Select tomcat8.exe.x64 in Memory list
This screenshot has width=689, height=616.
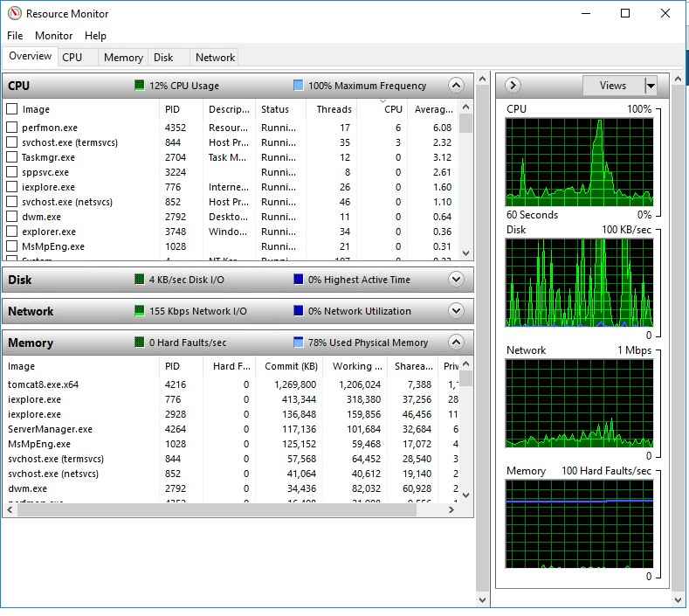(231, 384)
